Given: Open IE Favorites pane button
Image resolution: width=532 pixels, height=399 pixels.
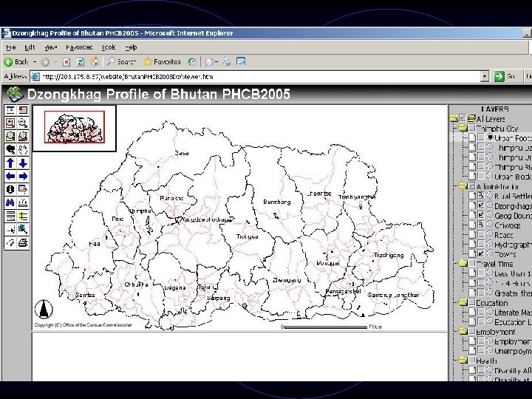Looking at the screenshot, I should [x=162, y=61].
